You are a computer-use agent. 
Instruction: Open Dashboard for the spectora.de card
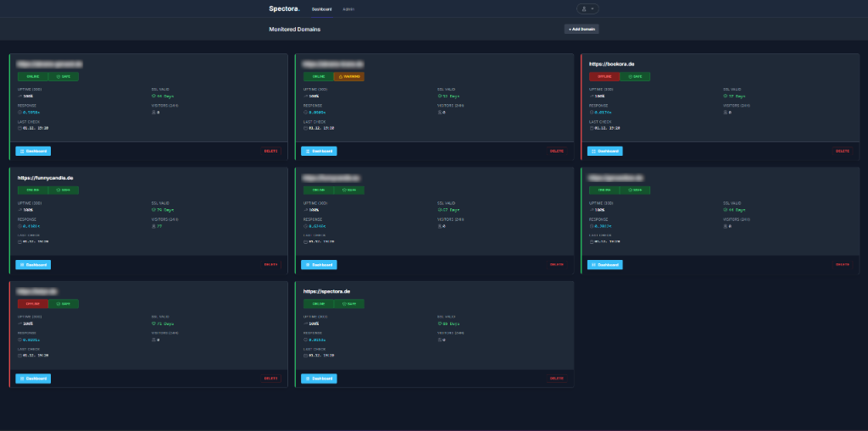[320, 378]
